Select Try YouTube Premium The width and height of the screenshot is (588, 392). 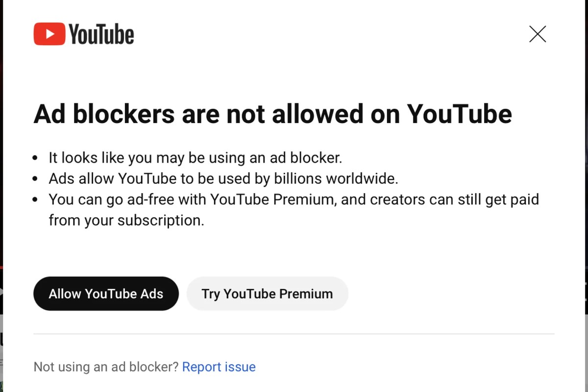pyautogui.click(x=267, y=294)
